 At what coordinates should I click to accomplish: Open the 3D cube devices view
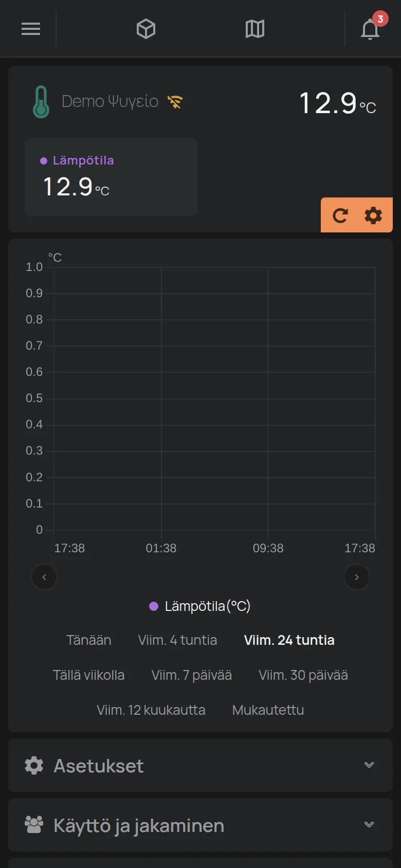tap(146, 29)
